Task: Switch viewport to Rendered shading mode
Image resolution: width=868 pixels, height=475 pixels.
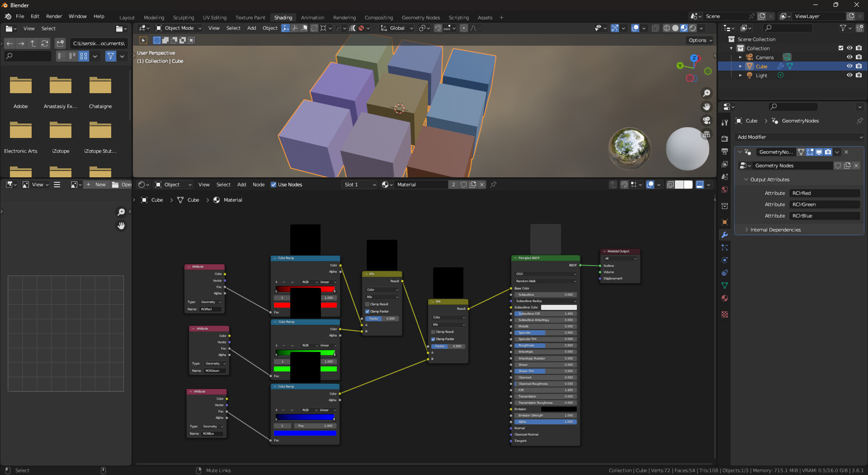Action: 692,28
